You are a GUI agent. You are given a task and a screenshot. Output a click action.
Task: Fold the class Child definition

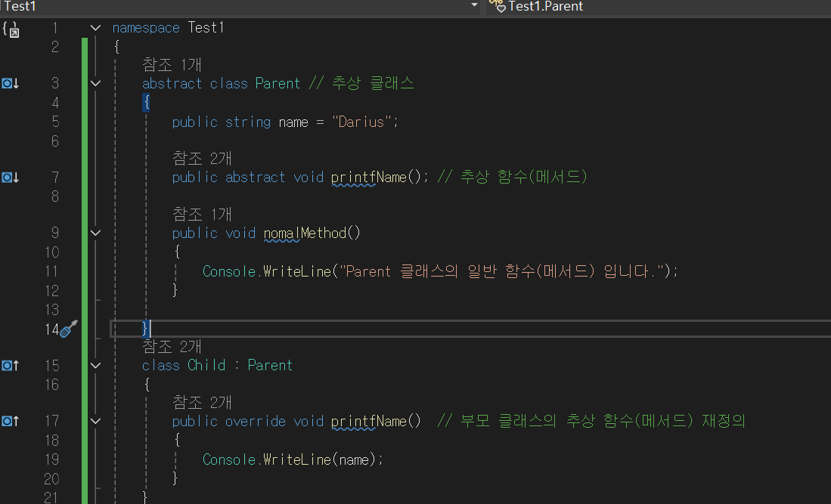tap(95, 366)
